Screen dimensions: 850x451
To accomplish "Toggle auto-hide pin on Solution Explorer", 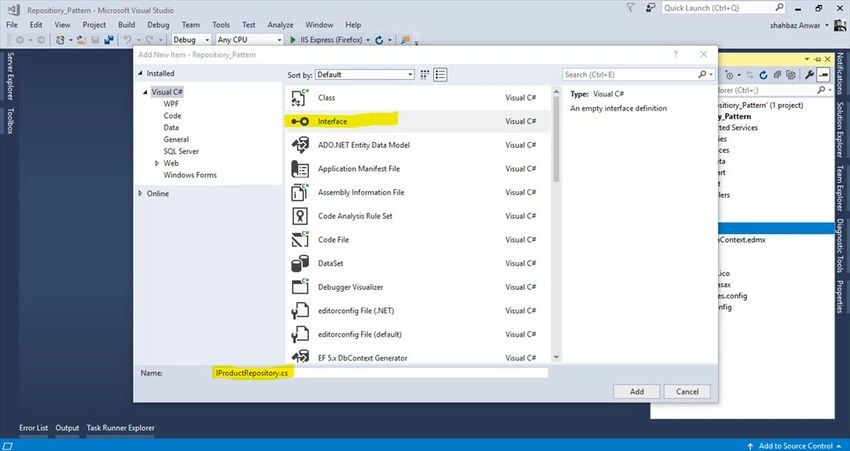I will 817,59.
